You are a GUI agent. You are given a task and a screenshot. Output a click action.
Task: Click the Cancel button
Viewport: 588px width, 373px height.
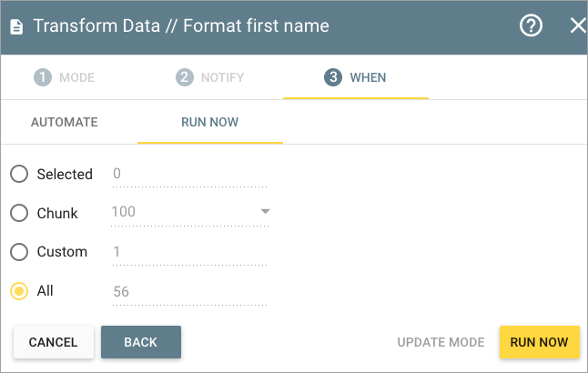pos(54,342)
